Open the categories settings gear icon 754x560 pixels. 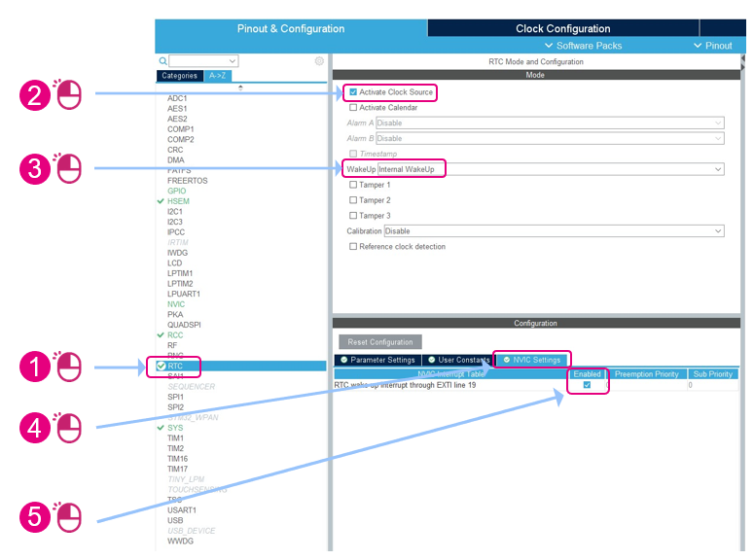click(x=319, y=61)
